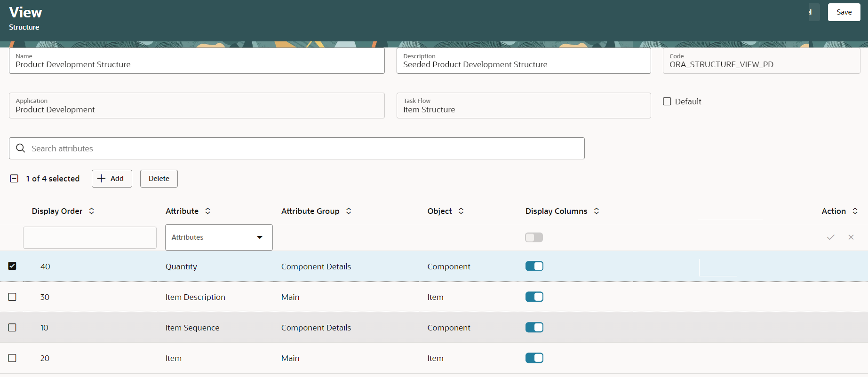Disable Display Columns for Item Sequence

534,327
